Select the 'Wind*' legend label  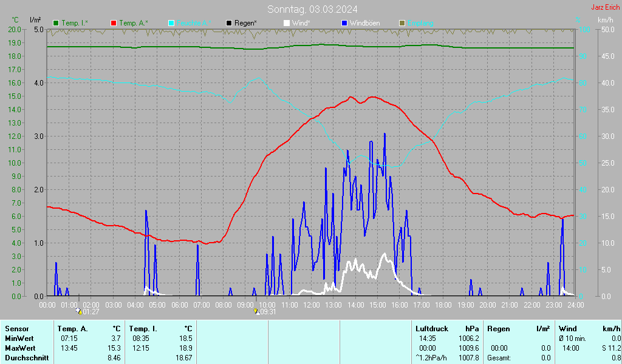tap(301, 24)
